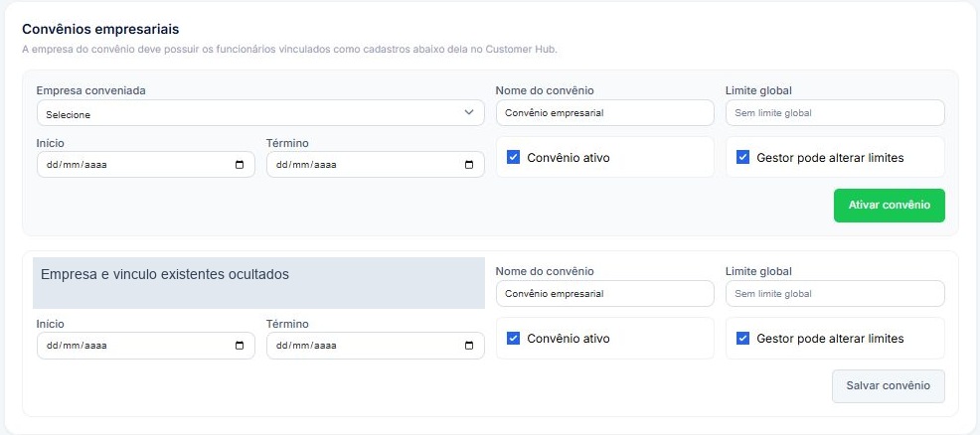Toggle Convênio ativo checkbox in the top card

point(513,157)
